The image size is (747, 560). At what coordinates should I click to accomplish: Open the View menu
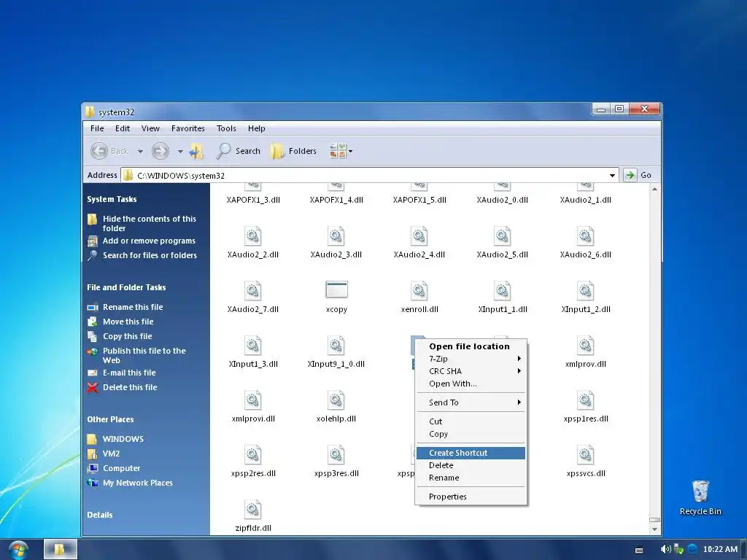(150, 128)
